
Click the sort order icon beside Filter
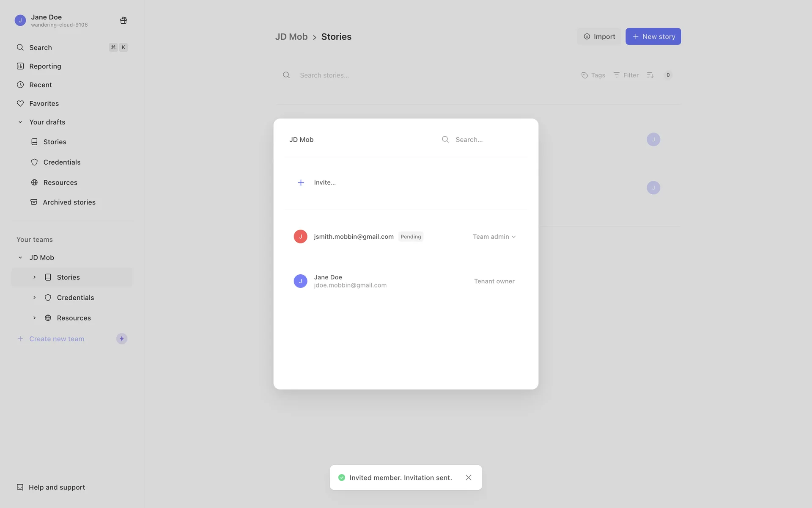click(650, 75)
